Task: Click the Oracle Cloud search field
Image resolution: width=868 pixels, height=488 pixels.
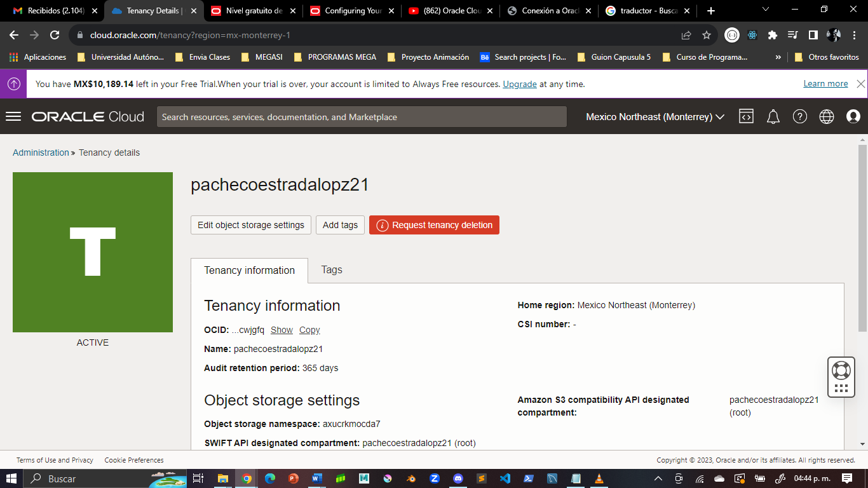Action: point(362,117)
